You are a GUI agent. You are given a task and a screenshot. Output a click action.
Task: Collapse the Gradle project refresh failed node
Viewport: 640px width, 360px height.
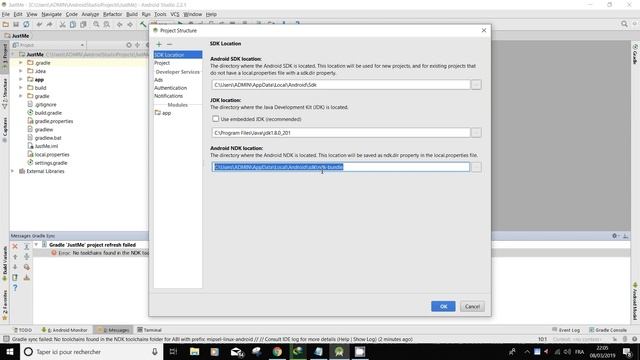[36, 244]
